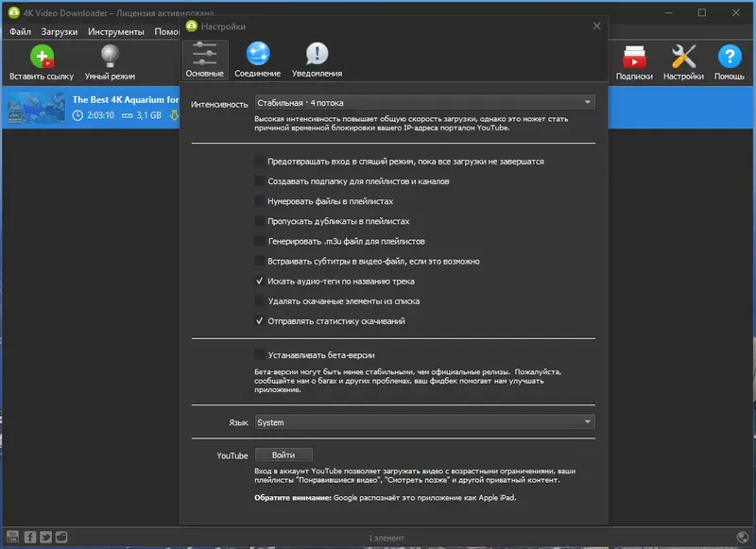Click the blue Помощь question mark icon
This screenshot has width=756, height=549.
pos(730,57)
